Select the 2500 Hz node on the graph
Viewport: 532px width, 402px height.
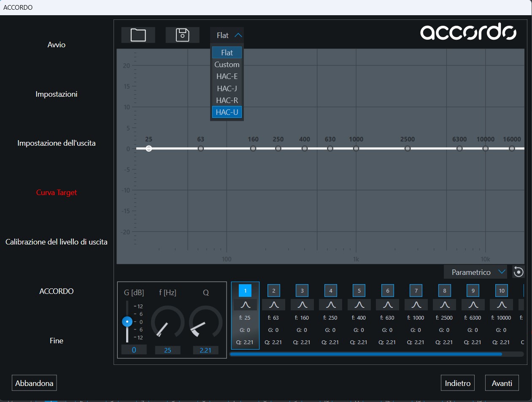click(408, 148)
